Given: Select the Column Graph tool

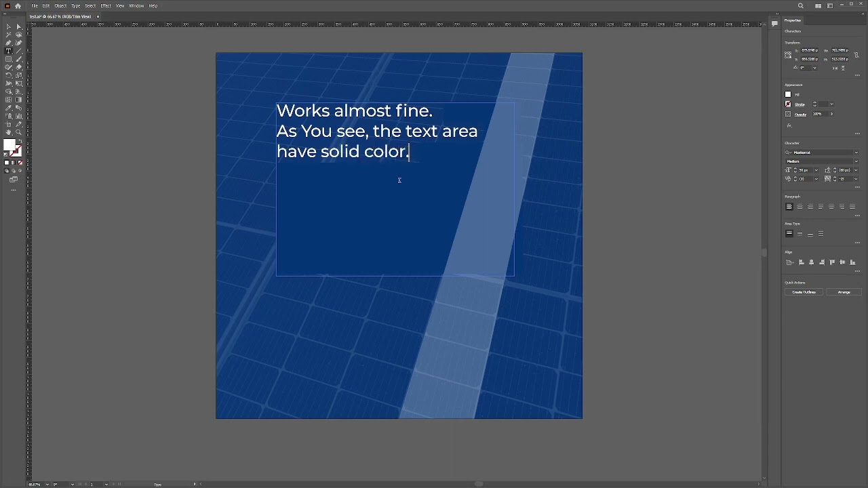Looking at the screenshot, I should coord(18,117).
